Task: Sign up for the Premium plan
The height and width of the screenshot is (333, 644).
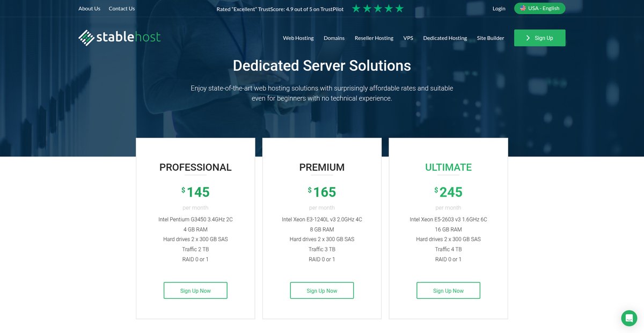Action: [x=322, y=291]
